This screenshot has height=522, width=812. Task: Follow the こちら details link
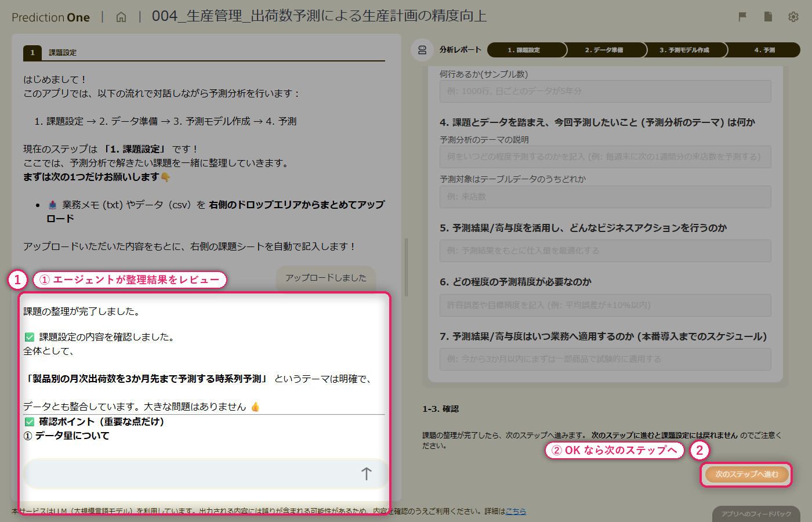coord(516,511)
